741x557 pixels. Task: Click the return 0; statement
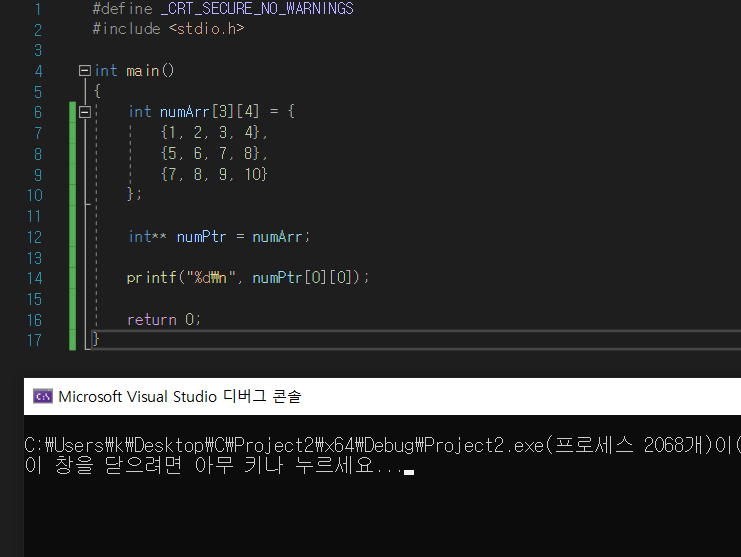[164, 320]
